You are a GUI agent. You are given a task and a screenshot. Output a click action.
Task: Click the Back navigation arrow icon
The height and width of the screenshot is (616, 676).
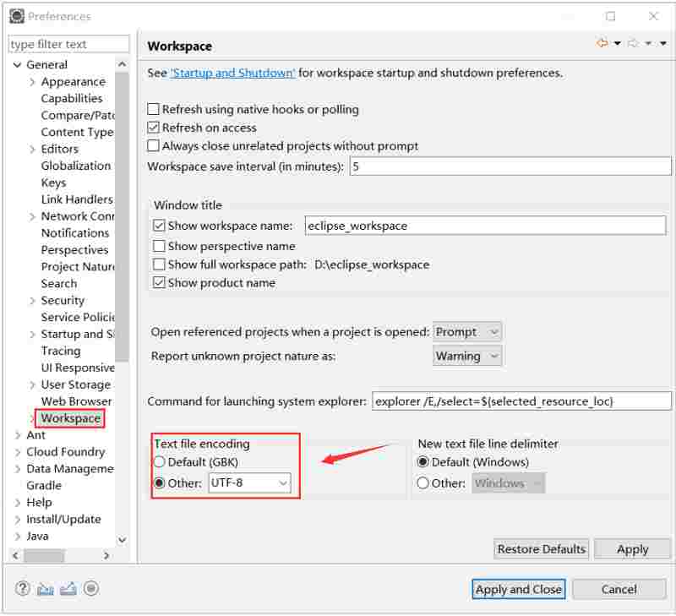pyautogui.click(x=602, y=43)
